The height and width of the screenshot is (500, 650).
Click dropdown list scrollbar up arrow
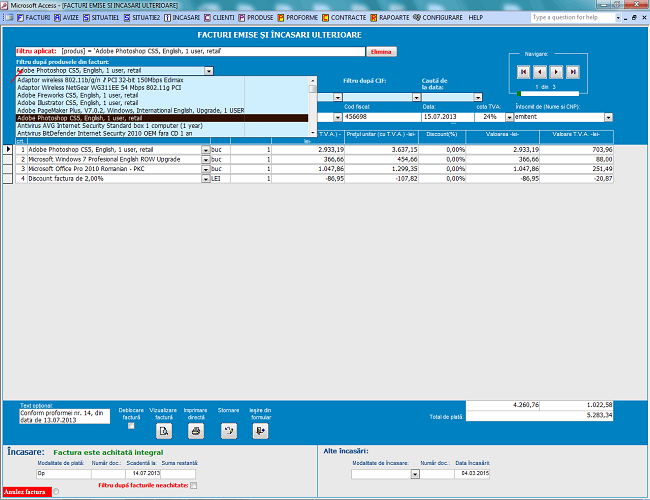pyautogui.click(x=313, y=80)
